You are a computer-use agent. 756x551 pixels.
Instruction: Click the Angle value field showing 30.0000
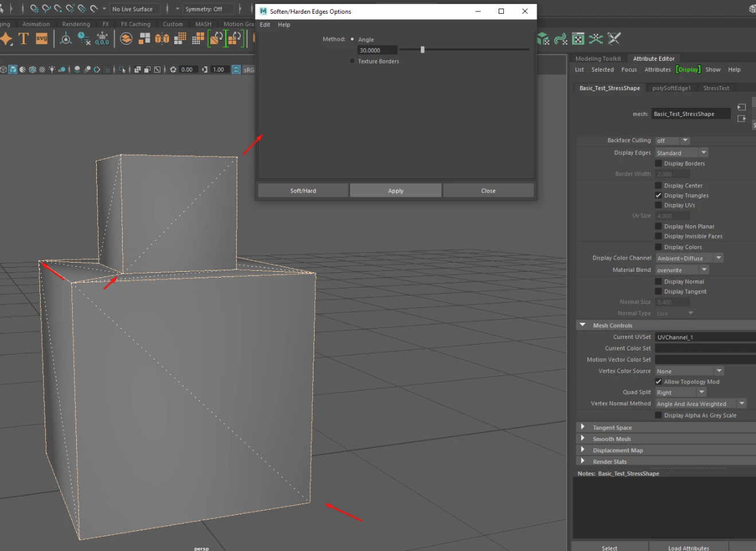click(x=377, y=50)
